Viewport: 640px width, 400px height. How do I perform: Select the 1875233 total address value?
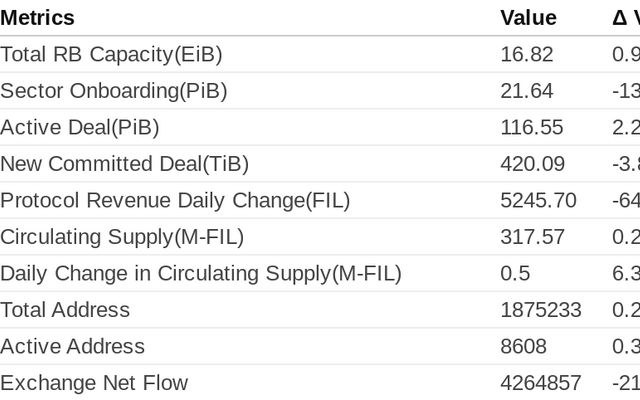point(540,310)
